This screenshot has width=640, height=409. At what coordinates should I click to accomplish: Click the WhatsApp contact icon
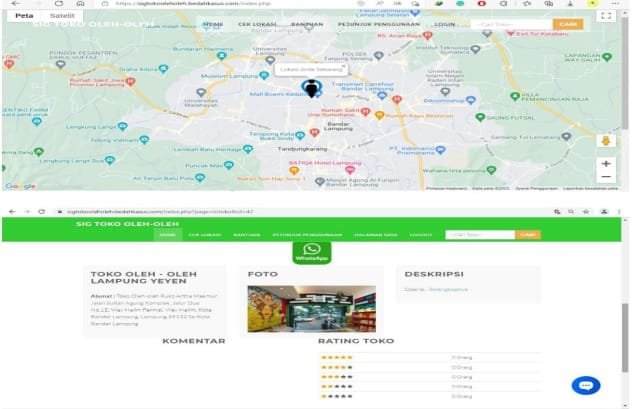point(311,252)
